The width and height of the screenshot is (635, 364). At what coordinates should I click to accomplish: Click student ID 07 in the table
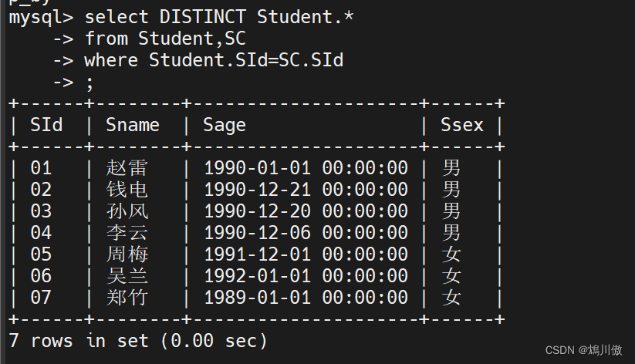tap(41, 297)
